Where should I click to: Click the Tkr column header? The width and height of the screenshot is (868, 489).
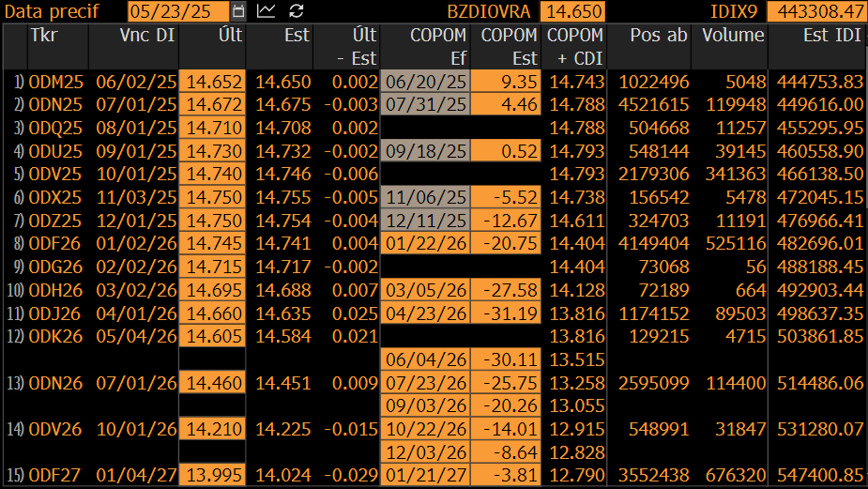[x=44, y=36]
